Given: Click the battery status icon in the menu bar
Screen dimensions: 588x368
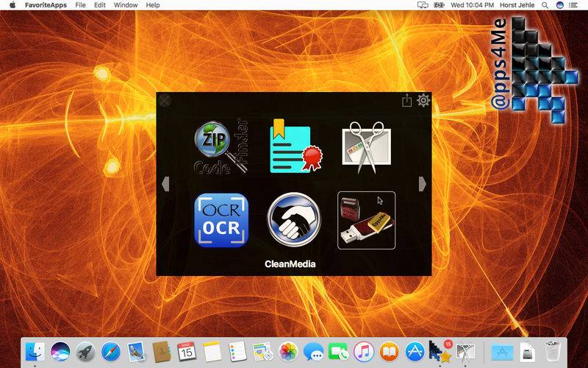Looking at the screenshot, I should [x=439, y=5].
